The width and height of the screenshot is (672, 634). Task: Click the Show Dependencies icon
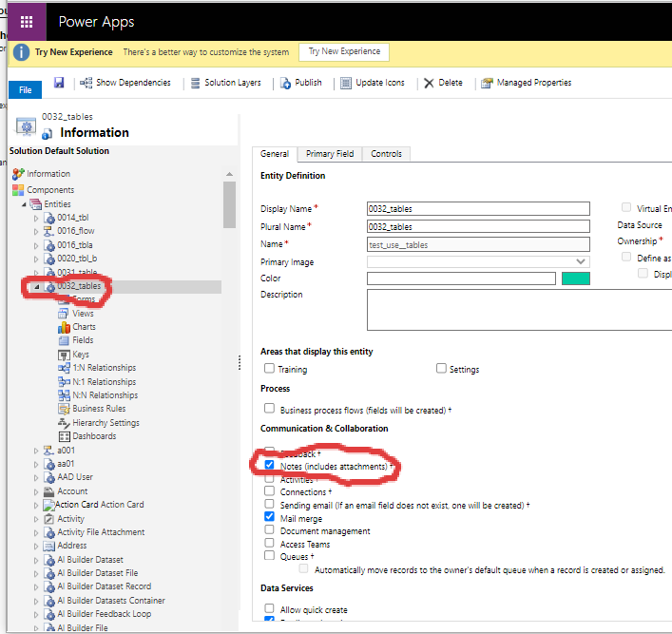coord(87,83)
